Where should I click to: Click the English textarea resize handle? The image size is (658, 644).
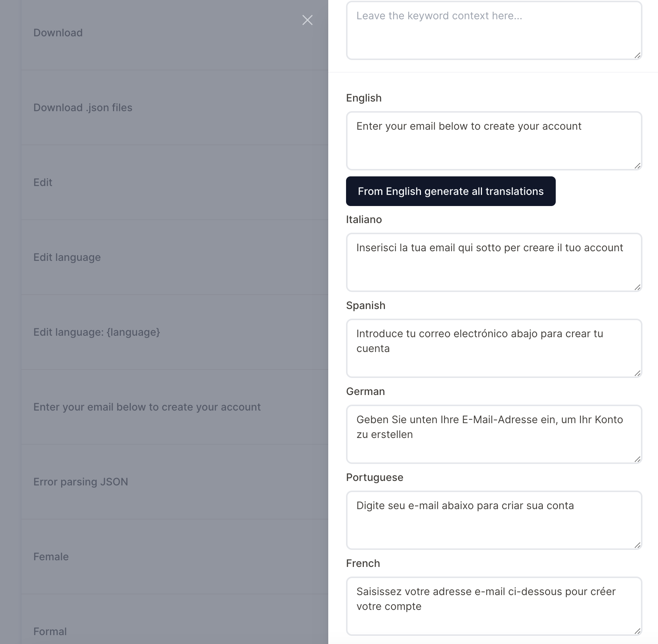click(637, 166)
